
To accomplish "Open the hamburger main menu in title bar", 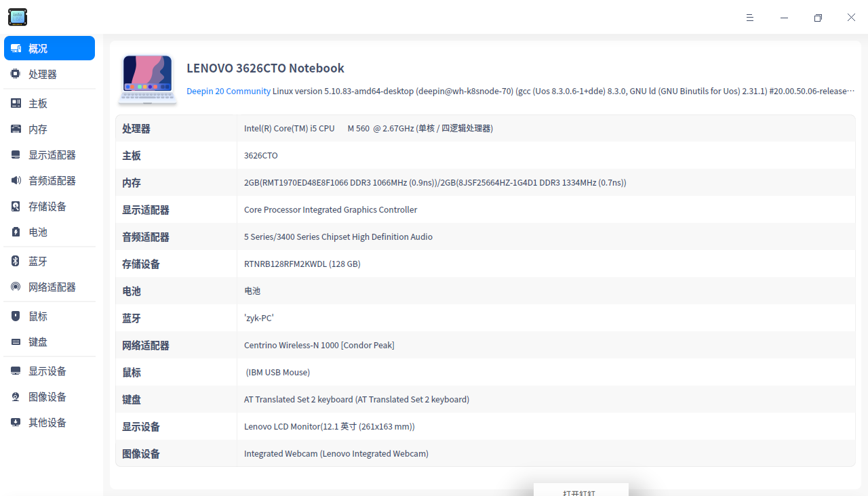I will tap(750, 18).
